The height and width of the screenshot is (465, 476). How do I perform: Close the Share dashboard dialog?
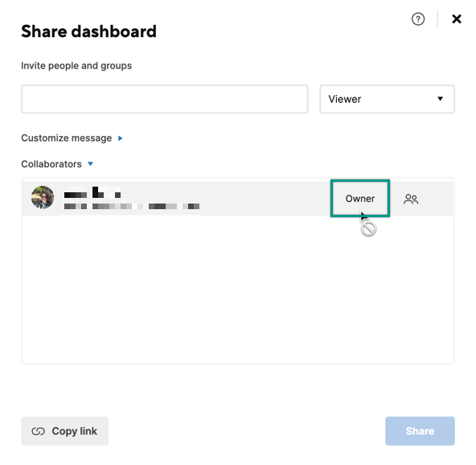point(456,19)
